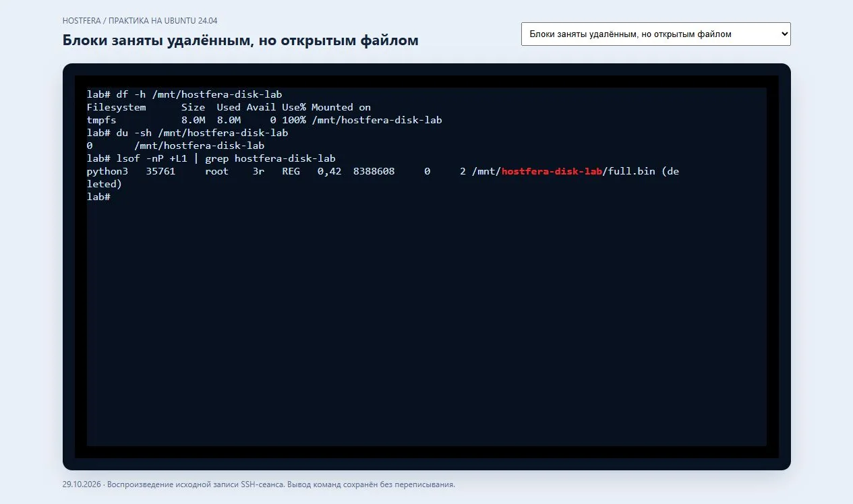Click the 'df -h /mnt/hostfera-disk-lab' command line
The image size is (853, 504).
184,94
